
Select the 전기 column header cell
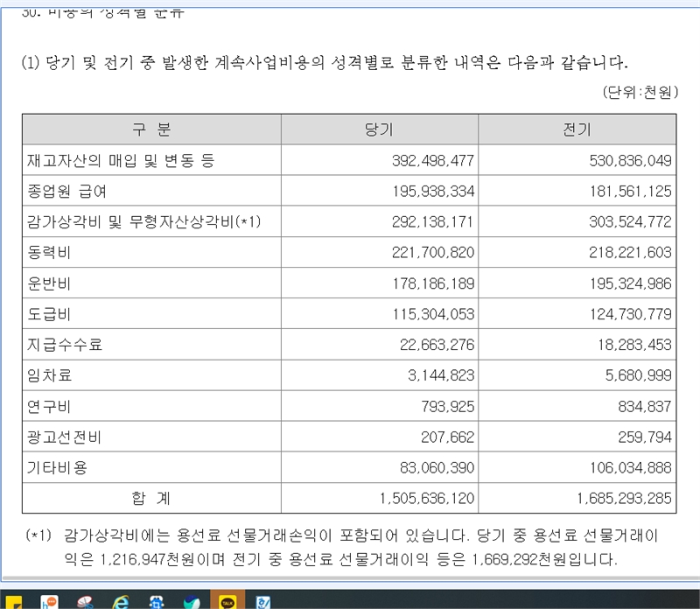[x=577, y=129]
